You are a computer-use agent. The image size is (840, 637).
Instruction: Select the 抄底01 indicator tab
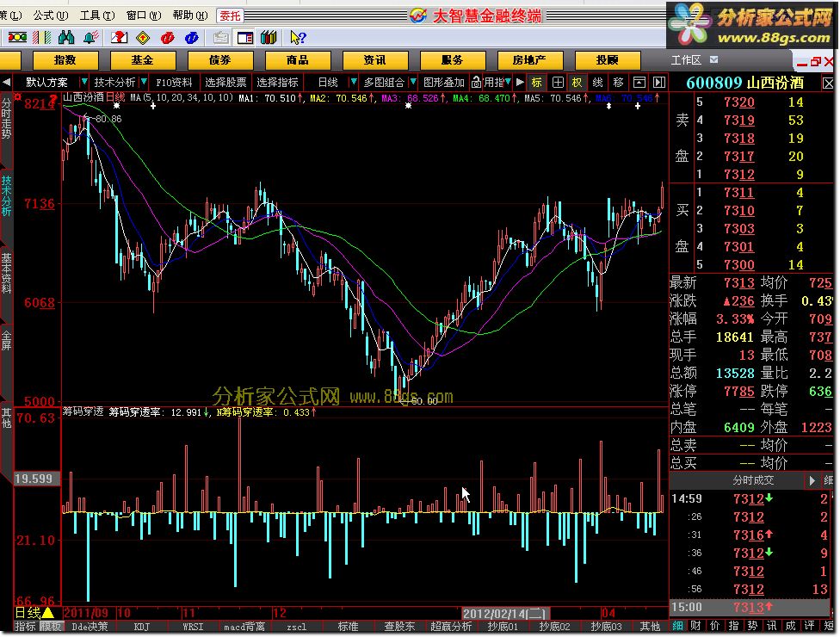pos(503,627)
